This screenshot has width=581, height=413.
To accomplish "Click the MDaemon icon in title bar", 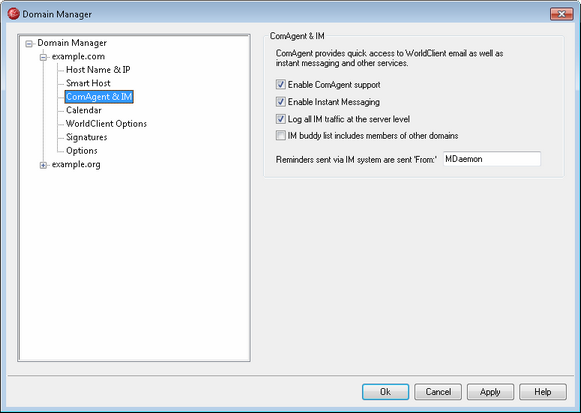I will click(13, 14).
